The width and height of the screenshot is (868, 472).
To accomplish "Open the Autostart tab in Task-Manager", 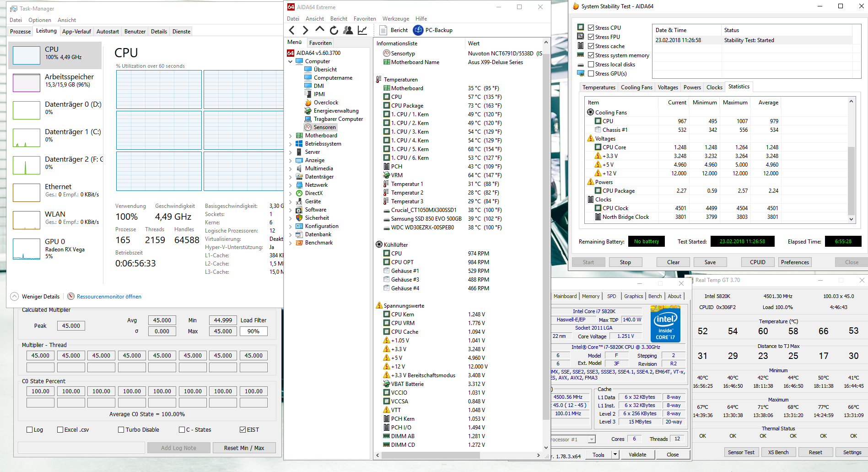I will (108, 32).
